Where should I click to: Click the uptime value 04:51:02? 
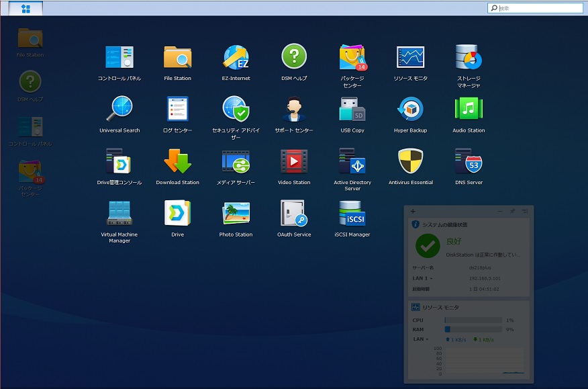489,289
